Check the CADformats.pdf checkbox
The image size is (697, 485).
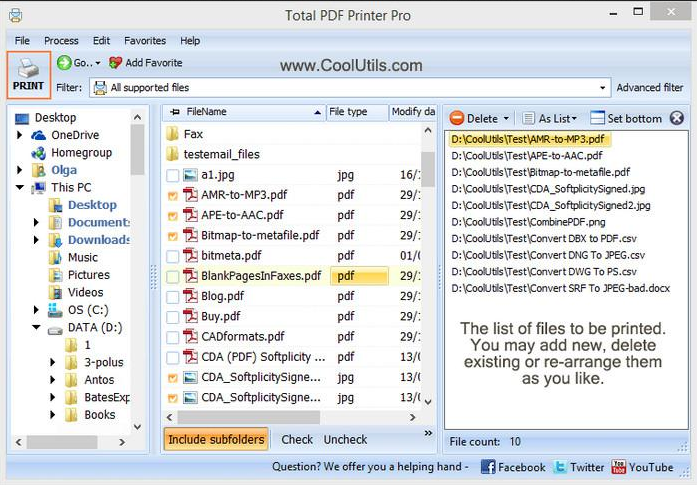[x=172, y=337]
